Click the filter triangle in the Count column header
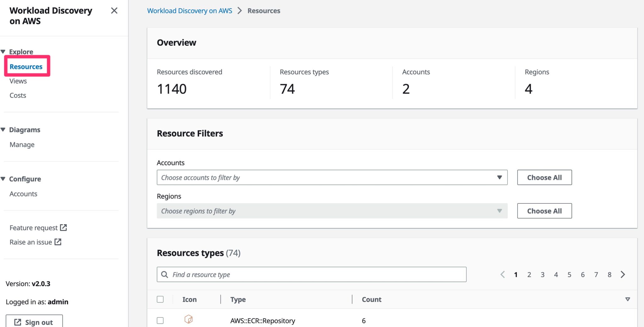Viewport: 644px width, 327px height. (x=628, y=299)
